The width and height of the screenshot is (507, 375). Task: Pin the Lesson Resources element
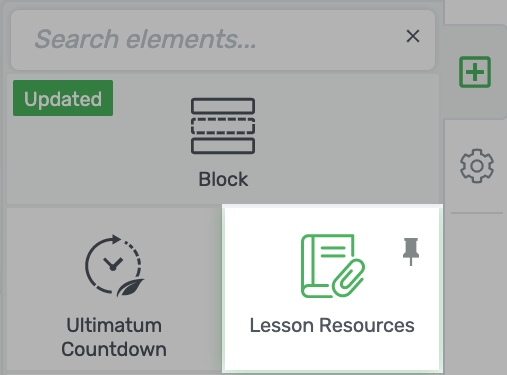coord(411,252)
